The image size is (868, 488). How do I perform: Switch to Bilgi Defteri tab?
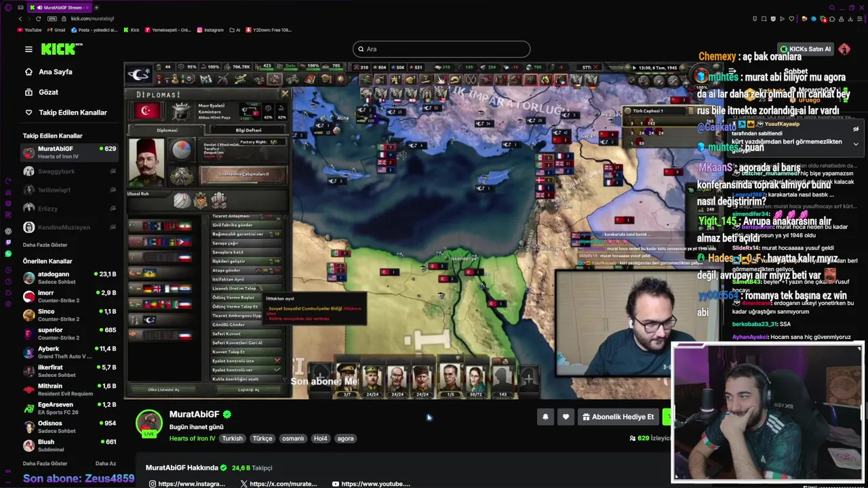[248, 130]
